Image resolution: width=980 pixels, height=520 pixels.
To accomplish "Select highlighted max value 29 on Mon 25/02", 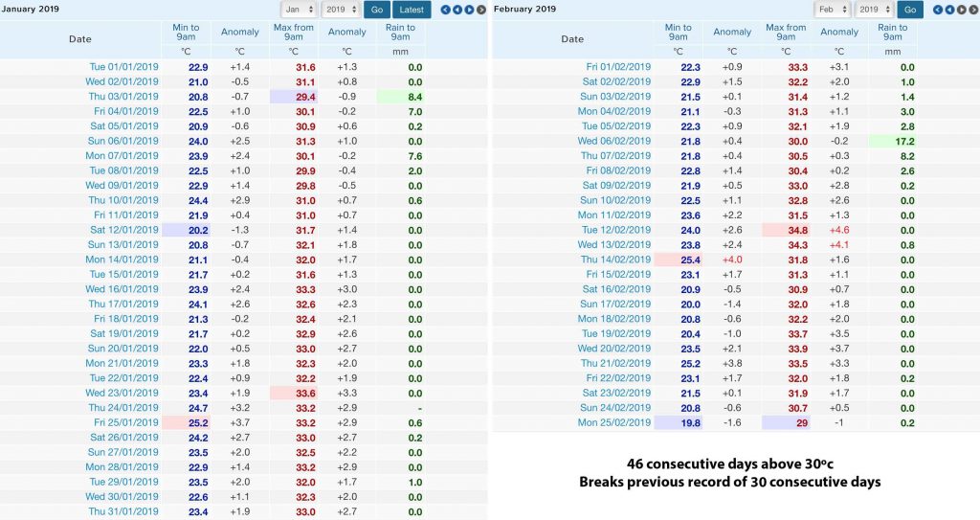I will coord(802,423).
